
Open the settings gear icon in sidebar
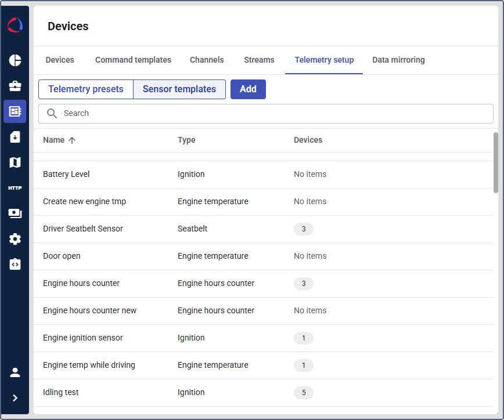(15, 239)
